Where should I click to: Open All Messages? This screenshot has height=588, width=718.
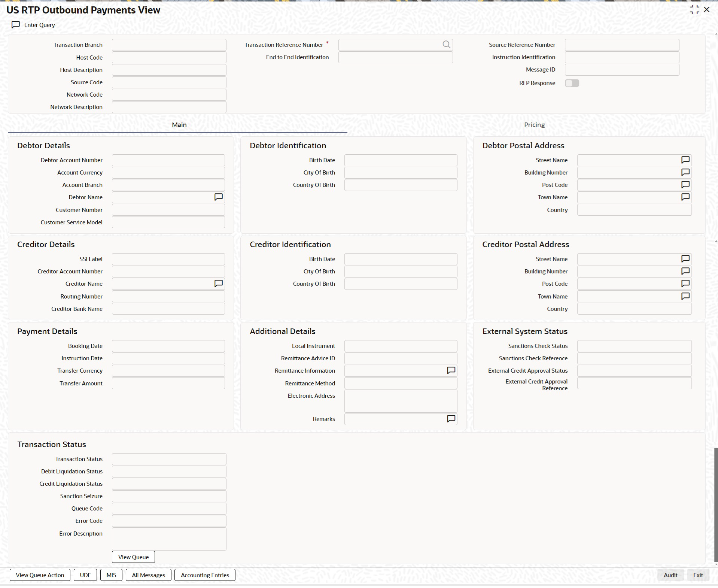tap(148, 575)
